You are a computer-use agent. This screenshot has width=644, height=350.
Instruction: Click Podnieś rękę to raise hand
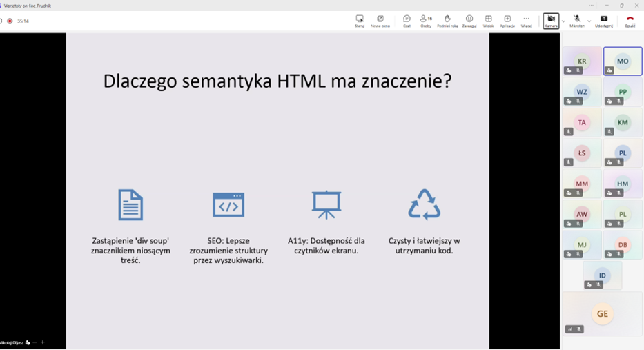pyautogui.click(x=447, y=21)
